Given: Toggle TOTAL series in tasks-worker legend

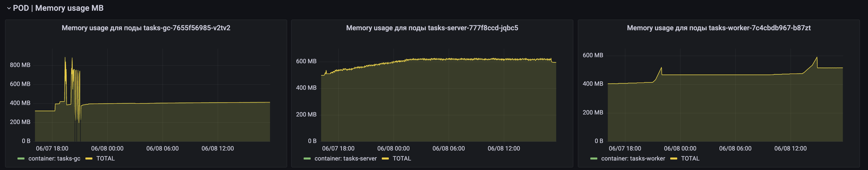Looking at the screenshot, I should point(690,158).
